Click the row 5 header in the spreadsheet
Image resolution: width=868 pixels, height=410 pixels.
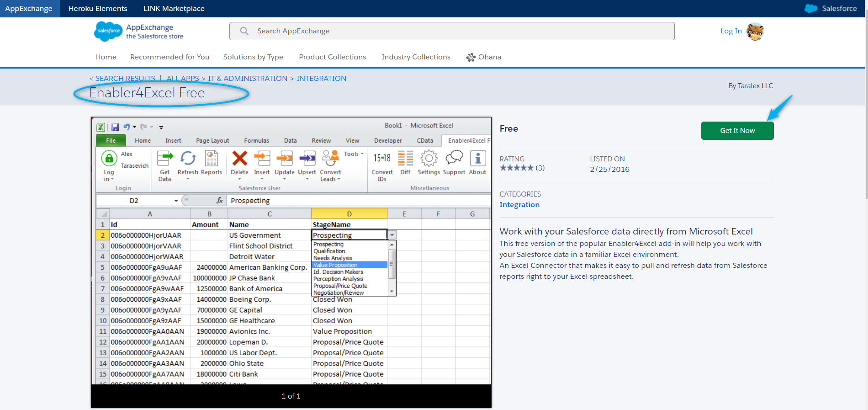click(102, 267)
